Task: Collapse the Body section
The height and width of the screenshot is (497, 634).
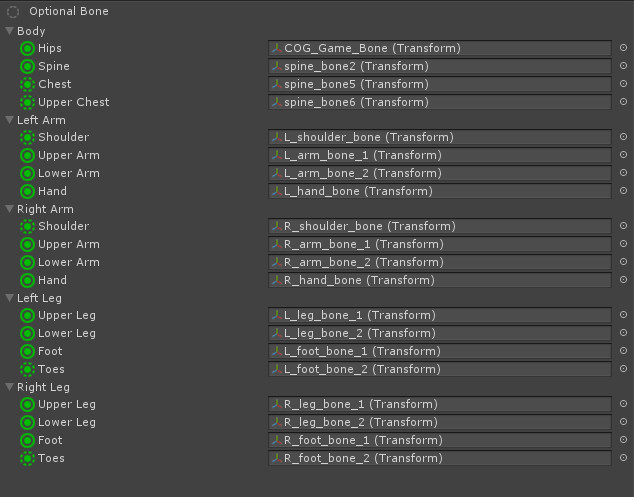Action: click(10, 31)
